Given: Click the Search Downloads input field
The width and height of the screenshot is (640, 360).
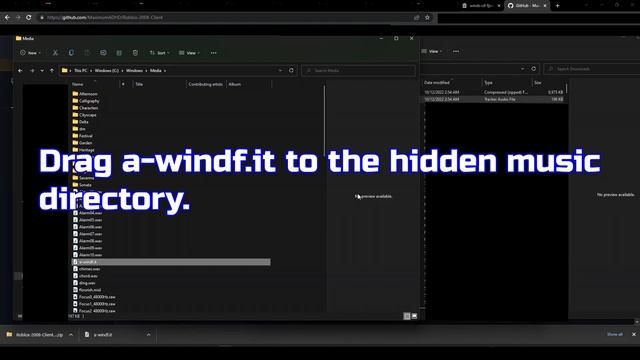Looking at the screenshot, I should [x=592, y=69].
